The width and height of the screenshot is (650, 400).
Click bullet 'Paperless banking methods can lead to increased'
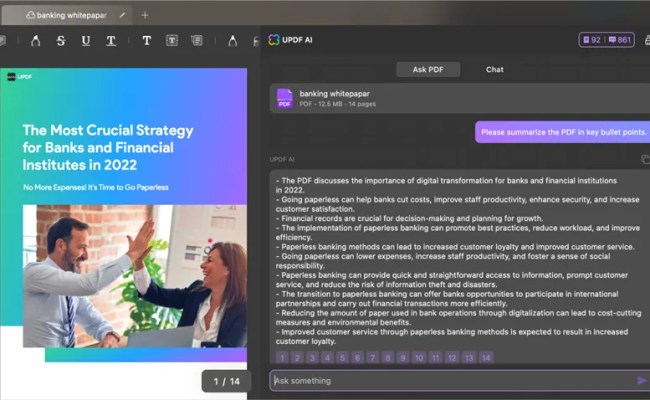click(x=455, y=247)
